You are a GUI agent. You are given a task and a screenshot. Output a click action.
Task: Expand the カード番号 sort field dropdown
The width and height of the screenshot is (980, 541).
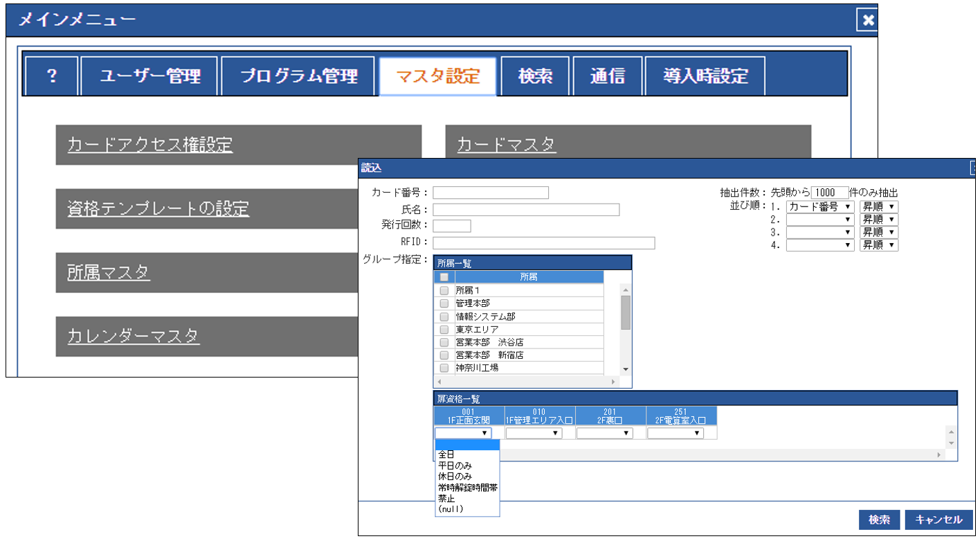click(820, 207)
